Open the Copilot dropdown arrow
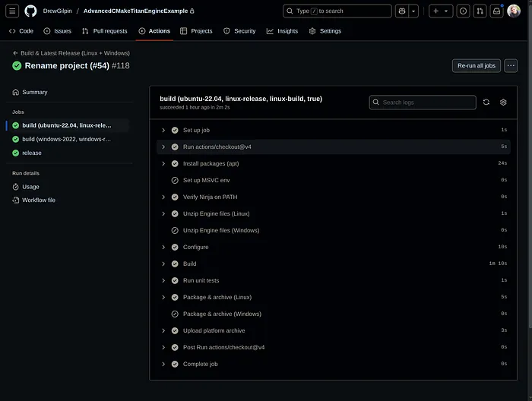 point(413,11)
